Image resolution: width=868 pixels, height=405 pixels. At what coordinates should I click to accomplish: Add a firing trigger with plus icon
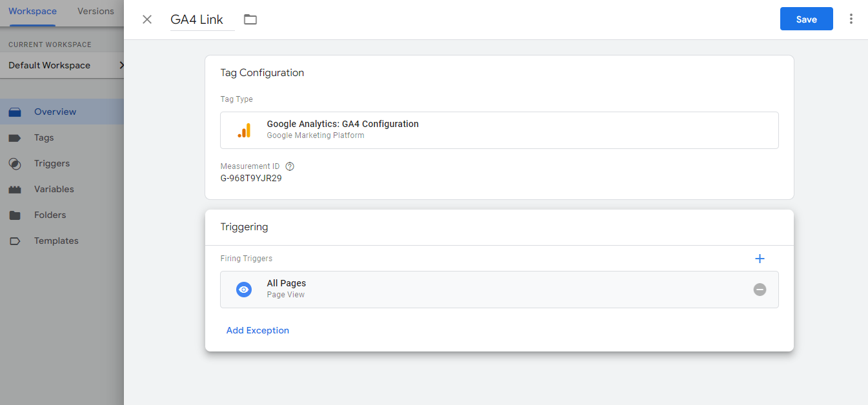(760, 259)
